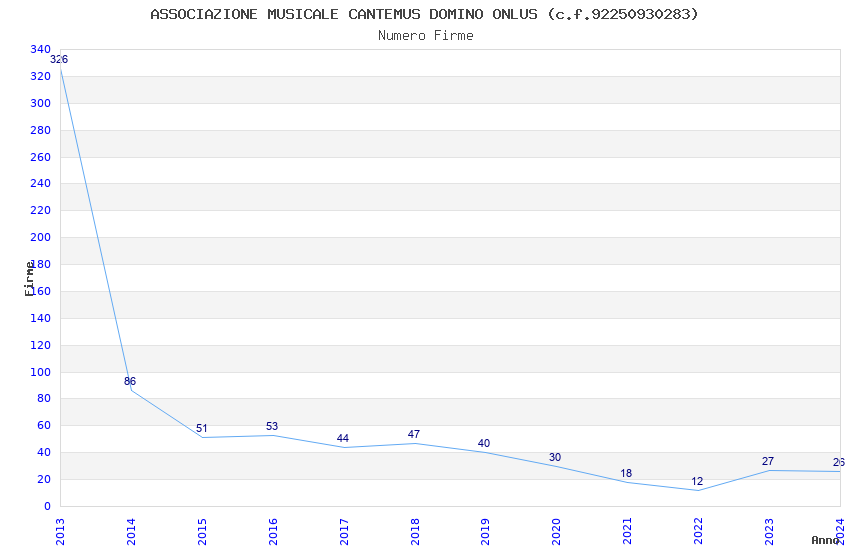Select the data label 27 for 2023

click(x=768, y=462)
